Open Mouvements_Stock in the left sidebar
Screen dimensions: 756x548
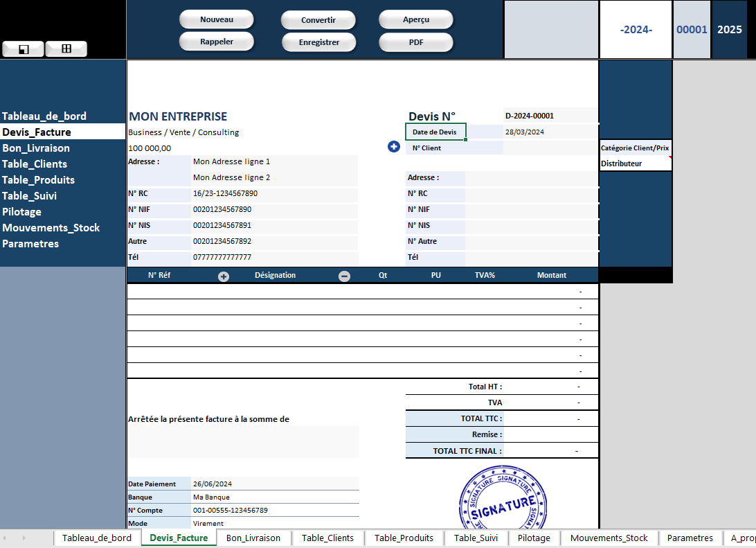click(x=51, y=228)
